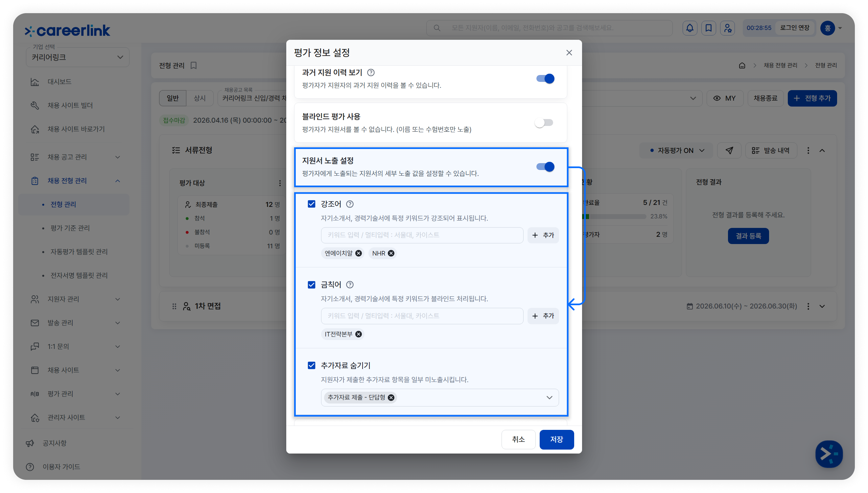This screenshot has height=493, width=868.
Task: Uncheck the 금칙어 checkbox
Action: point(311,284)
